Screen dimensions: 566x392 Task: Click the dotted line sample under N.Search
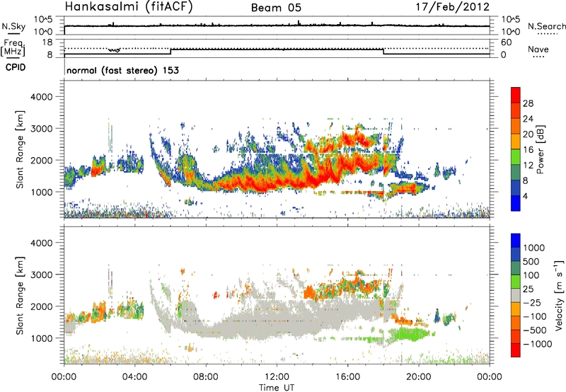click(x=547, y=34)
